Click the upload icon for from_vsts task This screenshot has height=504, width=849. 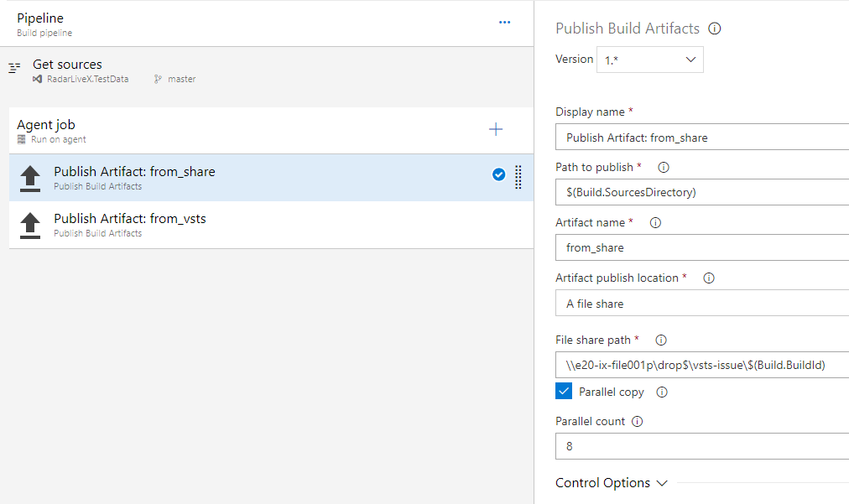click(x=30, y=226)
